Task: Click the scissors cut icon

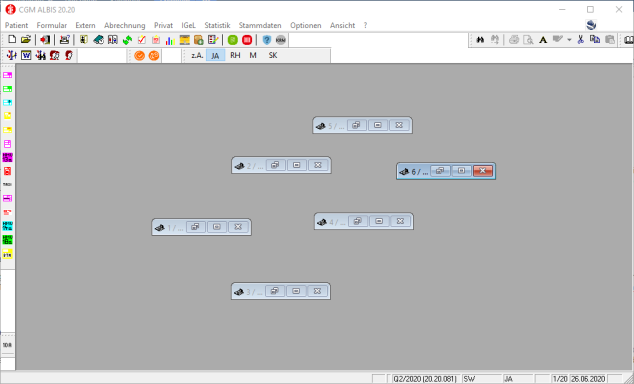Action: 581,40
